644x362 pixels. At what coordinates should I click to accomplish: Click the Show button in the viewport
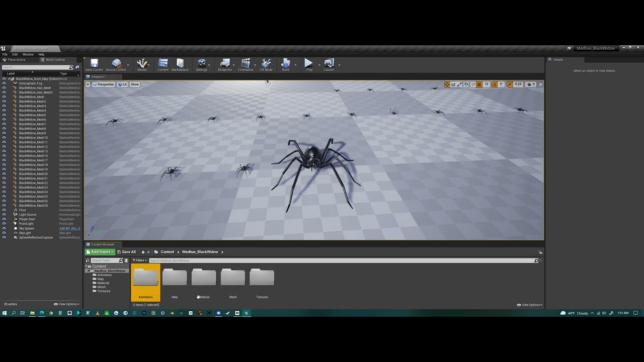pos(135,84)
